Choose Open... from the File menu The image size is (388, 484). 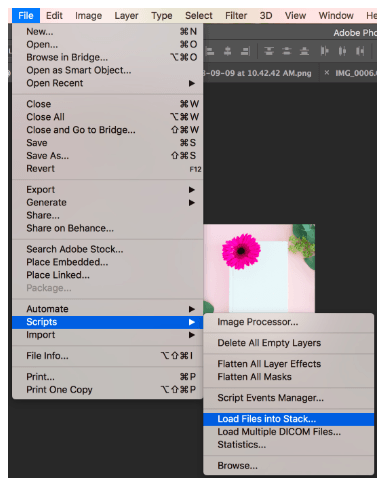(x=108, y=44)
